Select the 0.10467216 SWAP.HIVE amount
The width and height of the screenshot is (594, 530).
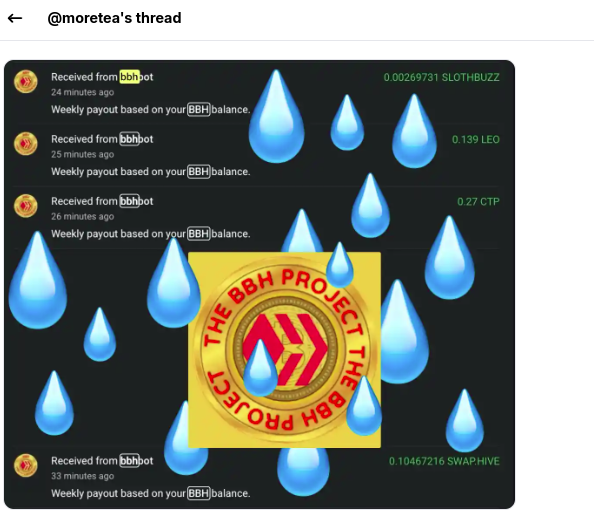click(444, 461)
